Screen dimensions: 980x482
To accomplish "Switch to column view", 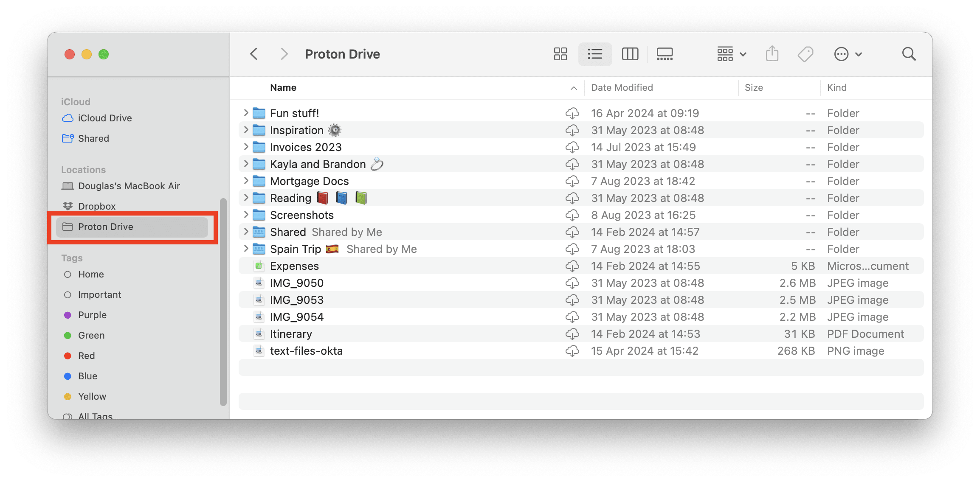I will pos(630,54).
